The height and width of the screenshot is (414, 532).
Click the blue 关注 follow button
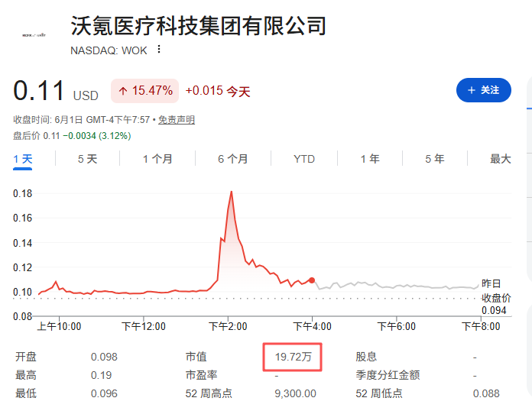(x=484, y=90)
